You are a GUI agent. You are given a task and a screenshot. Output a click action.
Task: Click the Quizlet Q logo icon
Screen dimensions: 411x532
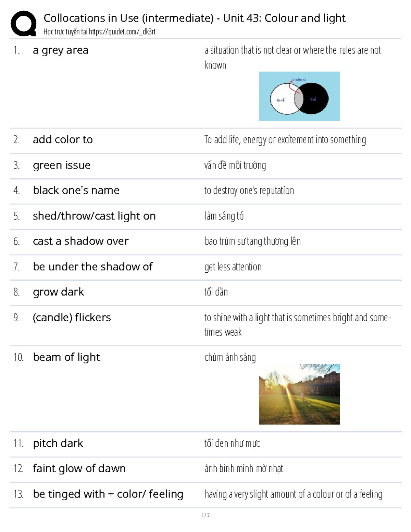point(24,23)
